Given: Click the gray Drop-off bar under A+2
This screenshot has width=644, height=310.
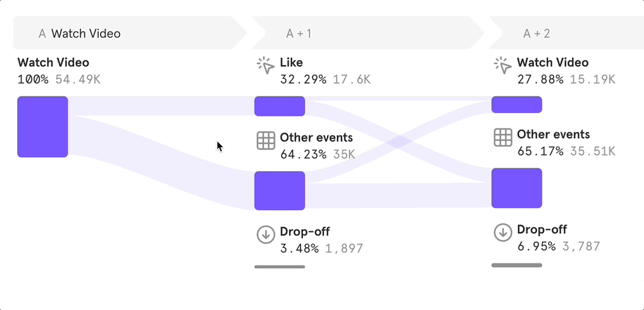Looking at the screenshot, I should tap(516, 265).
